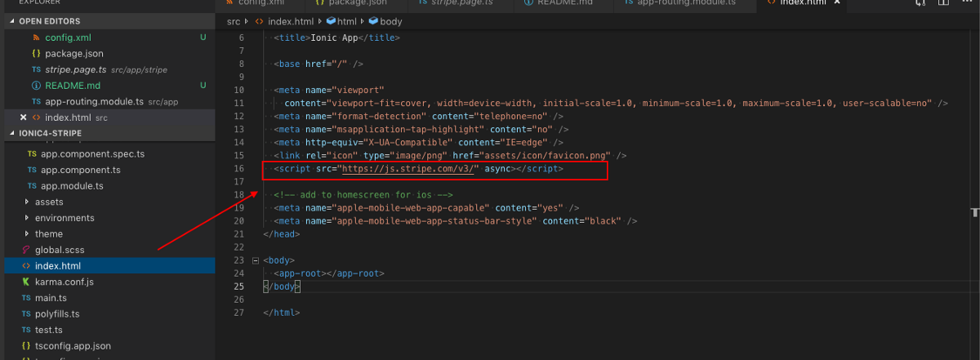Image resolution: width=980 pixels, height=360 pixels.
Task: Click the RSS icon beside config.xml in Open Editors
Action: click(36, 38)
